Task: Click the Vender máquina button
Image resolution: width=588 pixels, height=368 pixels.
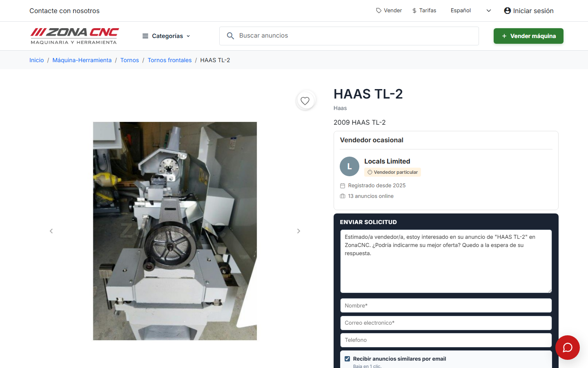Action: pyautogui.click(x=528, y=36)
